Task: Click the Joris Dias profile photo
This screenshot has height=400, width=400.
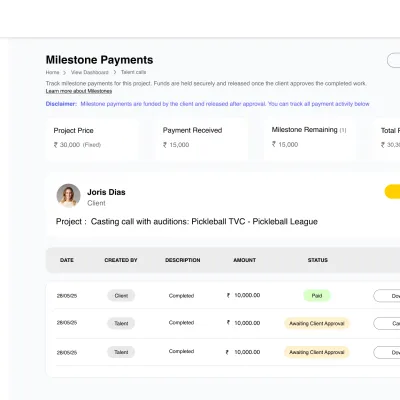Action: tap(68, 196)
